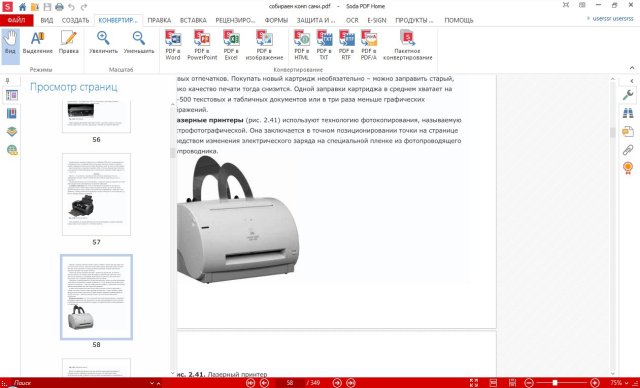The image size is (640, 388).
Task: Expand the zoom percentage dropdown at 75%
Action: click(x=627, y=383)
